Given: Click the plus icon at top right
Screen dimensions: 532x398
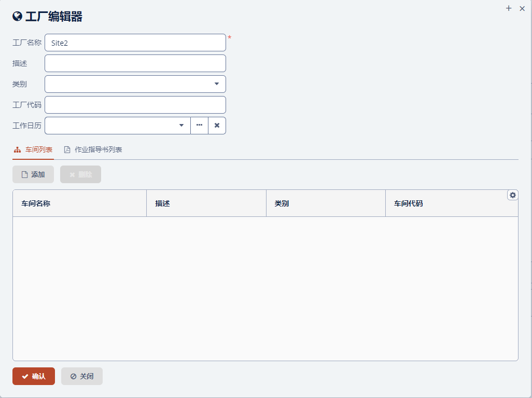Looking at the screenshot, I should [x=509, y=8].
